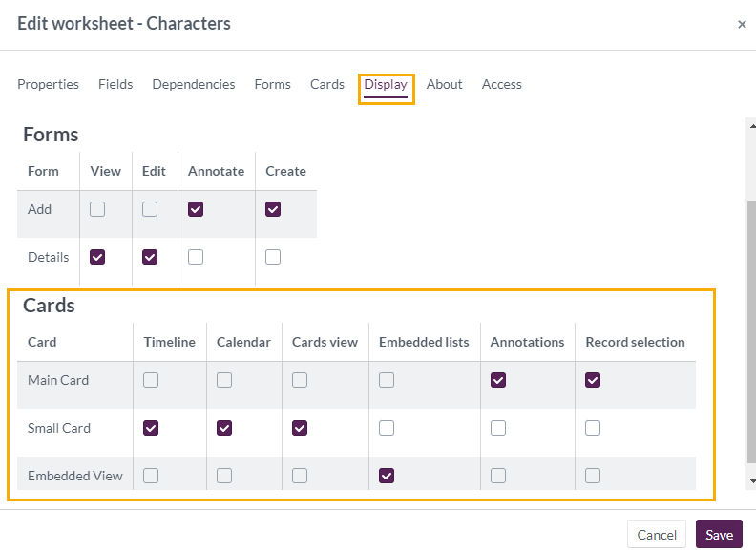Screen dimensions: 756x553
Task: Check Timeline for Main Card
Action: [x=151, y=380]
